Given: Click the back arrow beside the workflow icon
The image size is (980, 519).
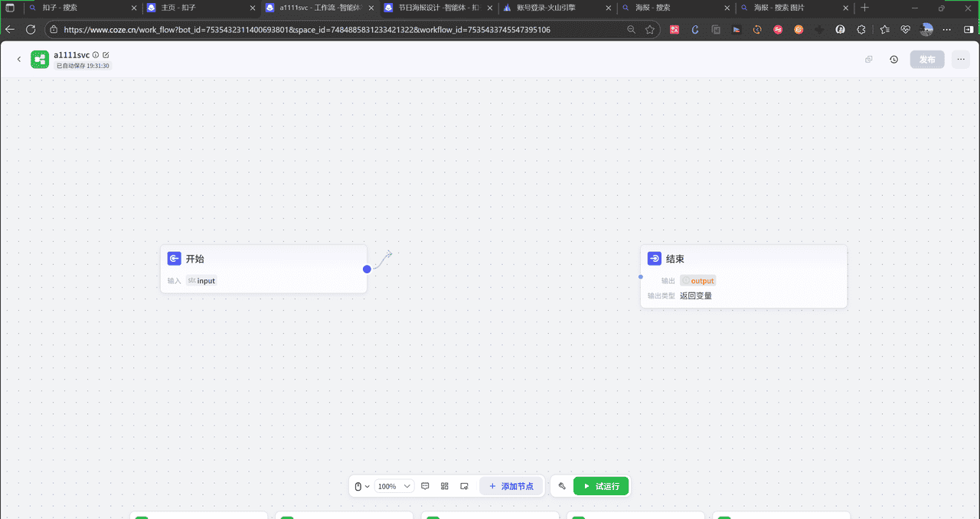Looking at the screenshot, I should point(19,60).
